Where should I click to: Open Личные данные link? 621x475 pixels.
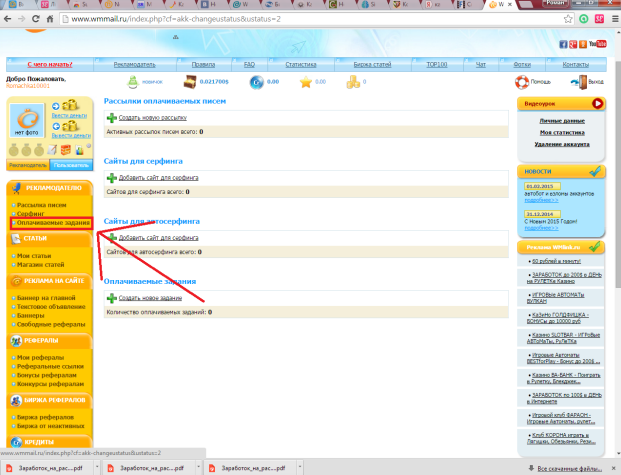point(562,121)
